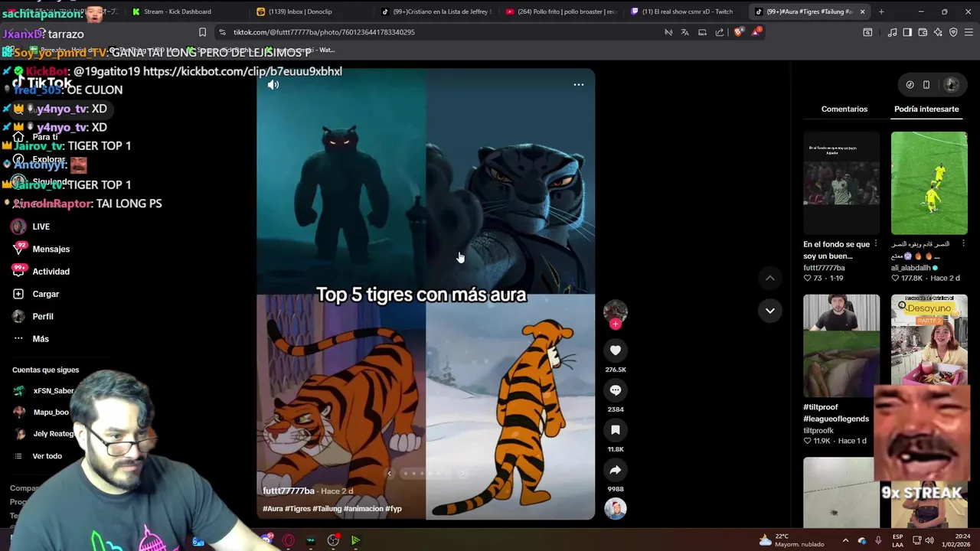Click the get app phone icon
Screen dimensions: 980x551
[x=926, y=85]
